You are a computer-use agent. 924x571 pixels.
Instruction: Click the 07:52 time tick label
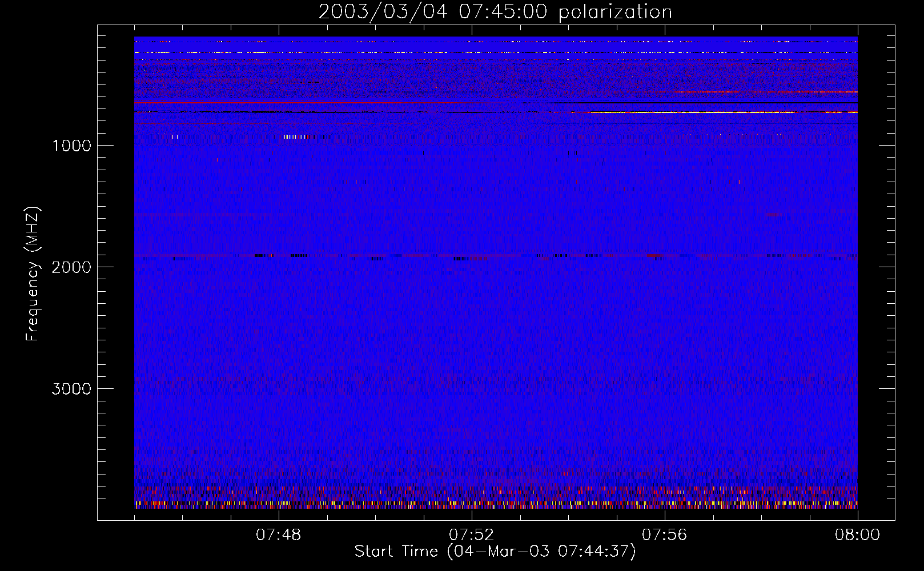pyautogui.click(x=472, y=535)
